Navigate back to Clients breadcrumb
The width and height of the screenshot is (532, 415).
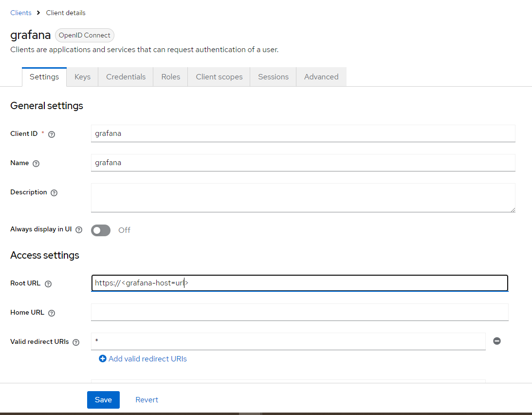pyautogui.click(x=21, y=13)
